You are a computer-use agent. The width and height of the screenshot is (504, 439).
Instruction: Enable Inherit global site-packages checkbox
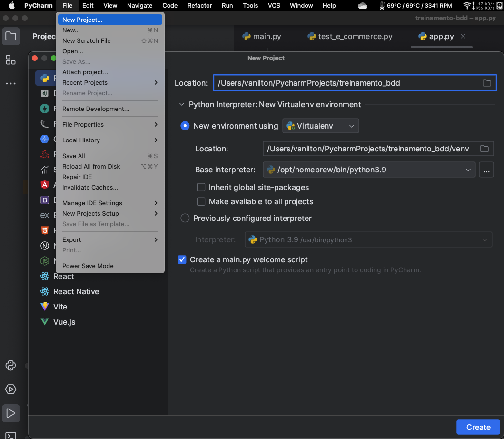coord(201,187)
